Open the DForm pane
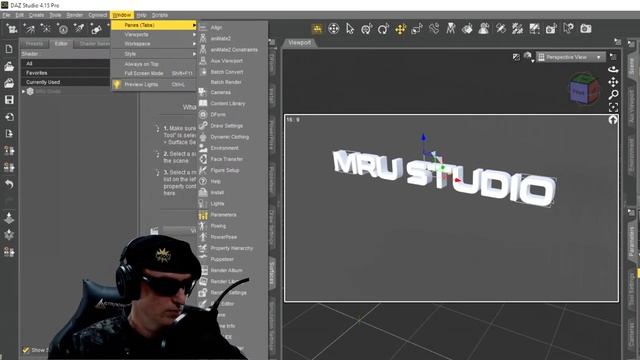640x360 pixels. (x=232, y=115)
